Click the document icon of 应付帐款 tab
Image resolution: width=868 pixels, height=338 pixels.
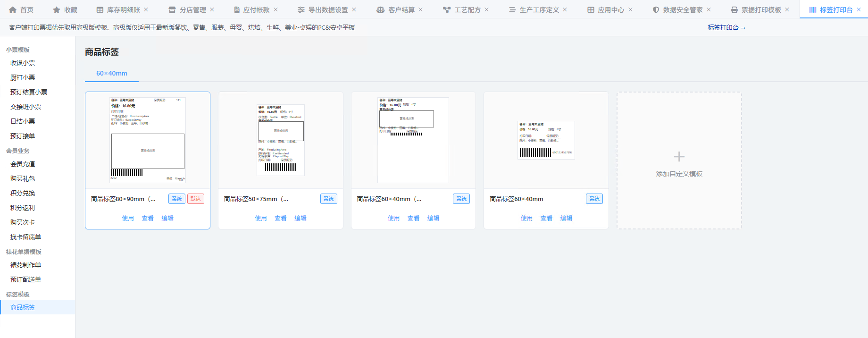pos(237,9)
